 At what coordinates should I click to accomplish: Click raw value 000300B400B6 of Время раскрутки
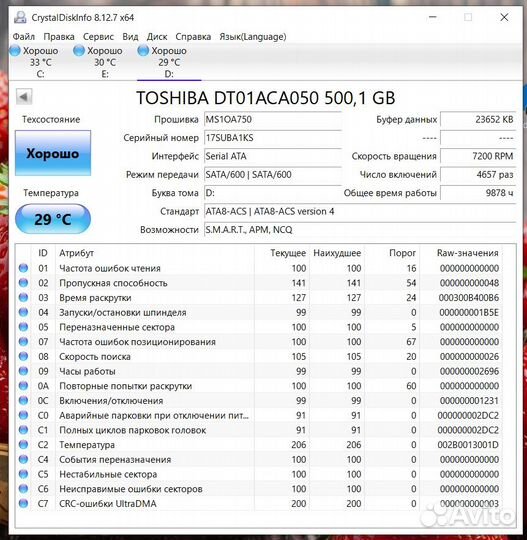[x=468, y=298]
